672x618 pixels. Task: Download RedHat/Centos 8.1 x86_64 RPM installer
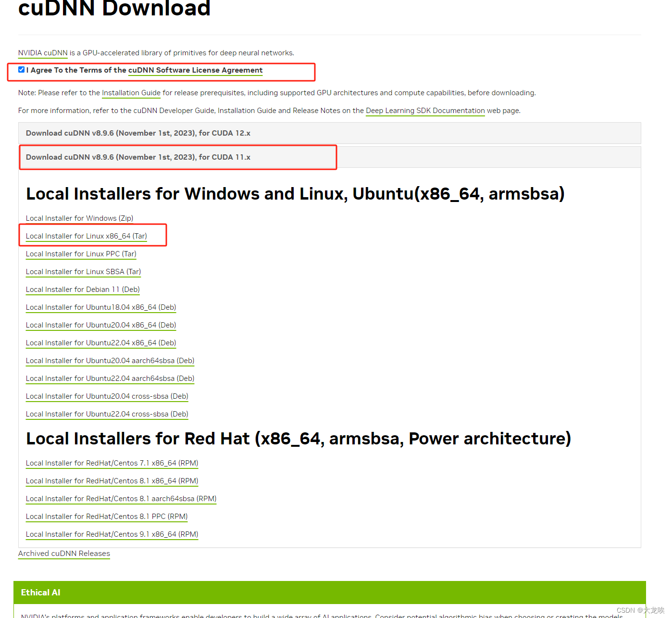pos(112,481)
